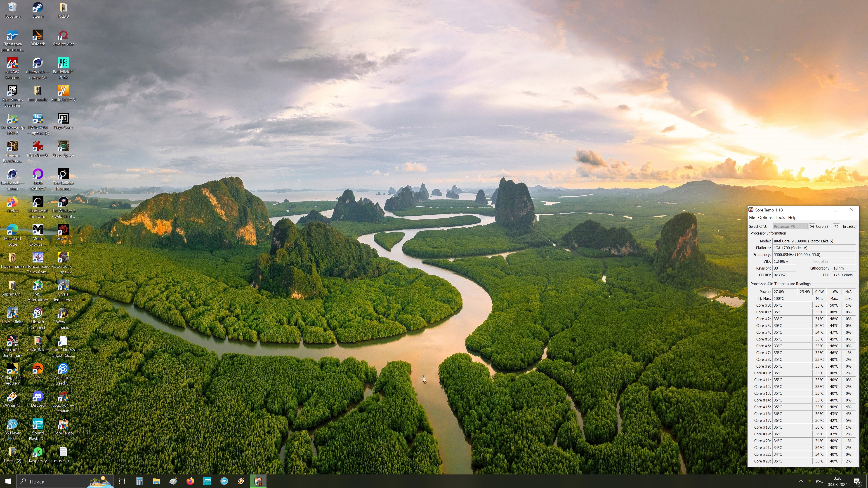Click the Windows Start button

pyautogui.click(x=8, y=481)
